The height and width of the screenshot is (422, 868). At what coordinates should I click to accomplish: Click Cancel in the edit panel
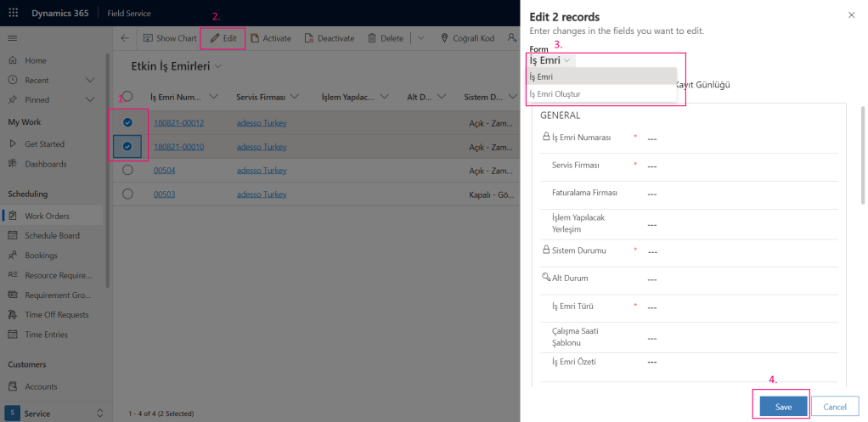pos(835,407)
